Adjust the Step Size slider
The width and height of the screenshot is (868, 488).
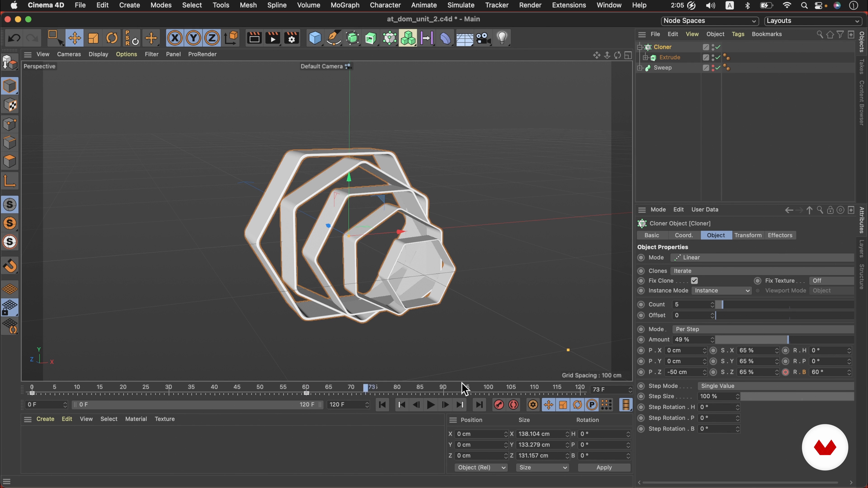(x=797, y=397)
